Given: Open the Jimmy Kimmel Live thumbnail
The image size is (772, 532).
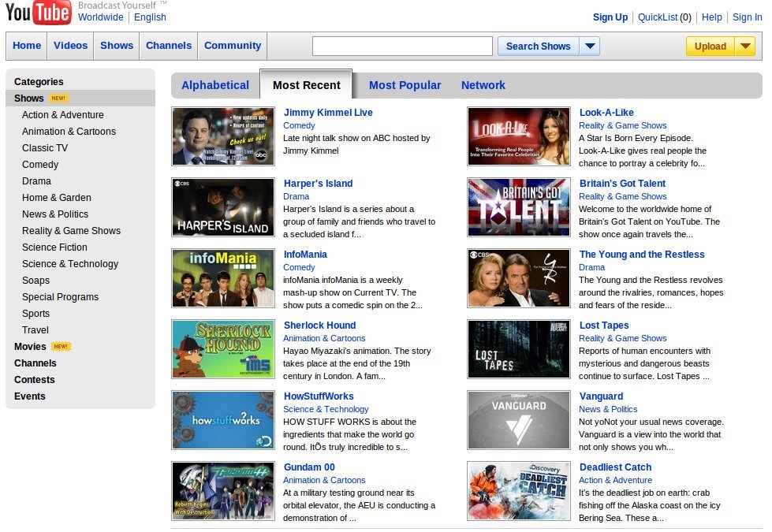Looking at the screenshot, I should [223, 136].
